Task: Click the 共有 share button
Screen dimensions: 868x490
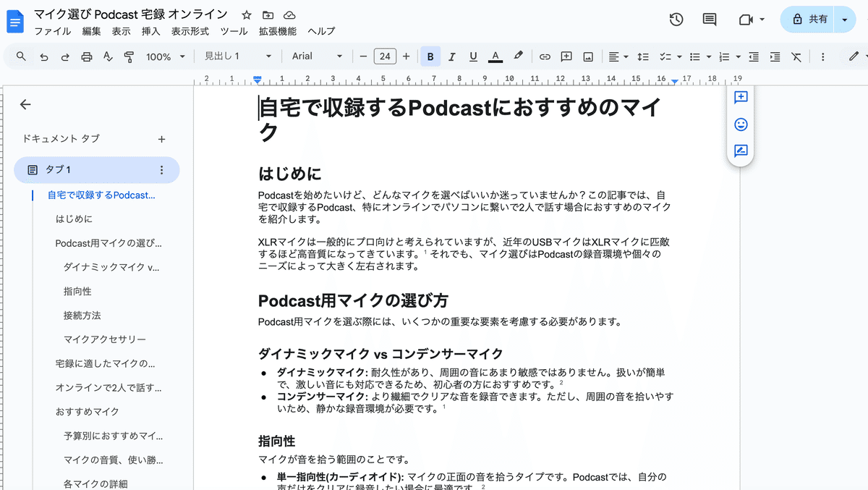Action: (x=809, y=20)
